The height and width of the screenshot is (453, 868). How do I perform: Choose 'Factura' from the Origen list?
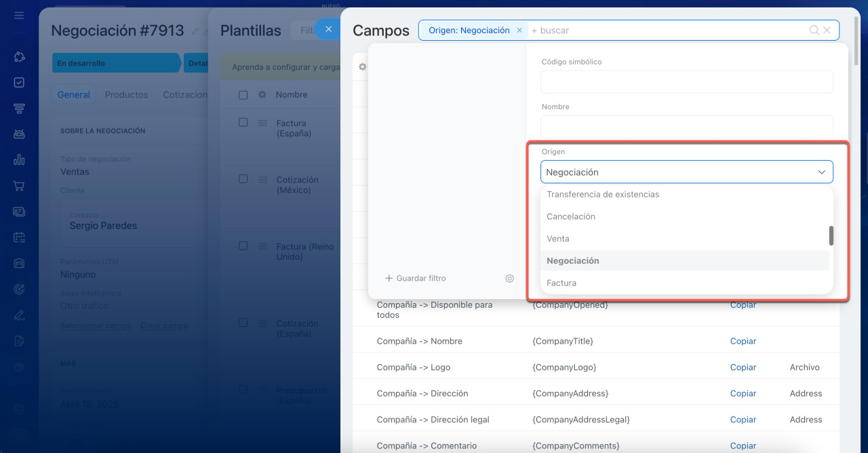(x=561, y=283)
